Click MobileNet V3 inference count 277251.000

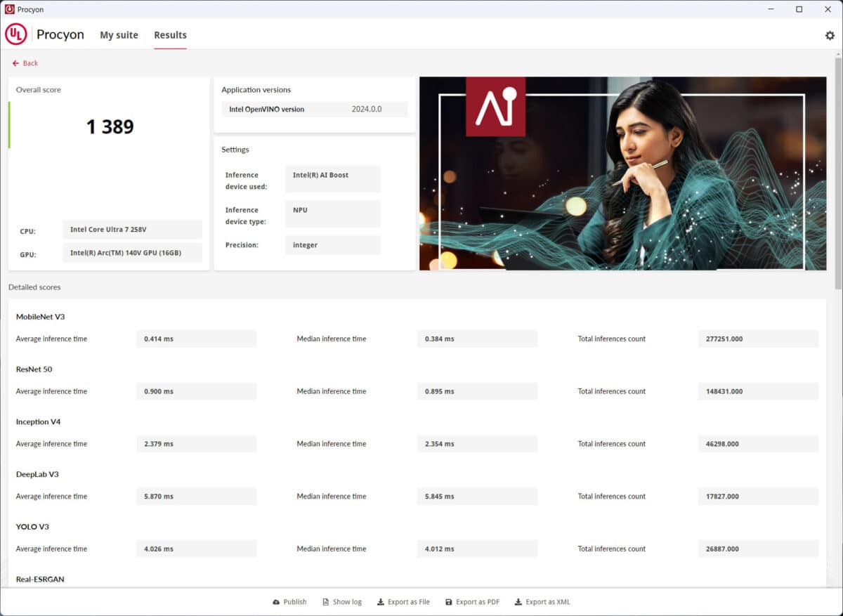(x=758, y=339)
